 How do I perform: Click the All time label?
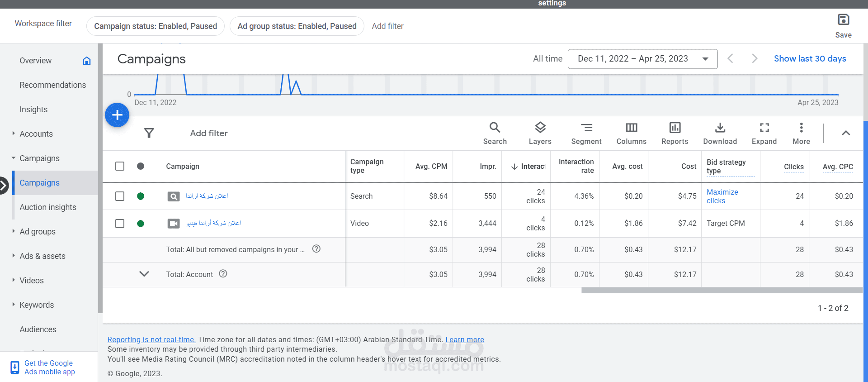(547, 58)
